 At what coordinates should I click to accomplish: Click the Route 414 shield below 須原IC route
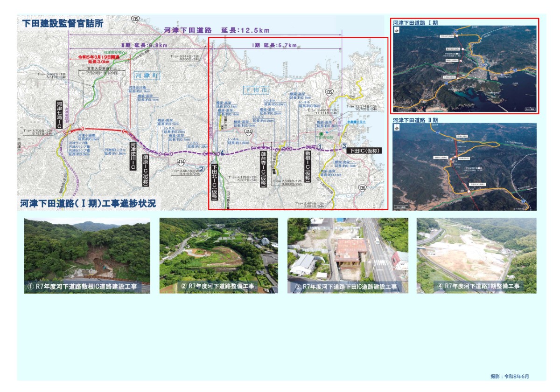coord(181,162)
